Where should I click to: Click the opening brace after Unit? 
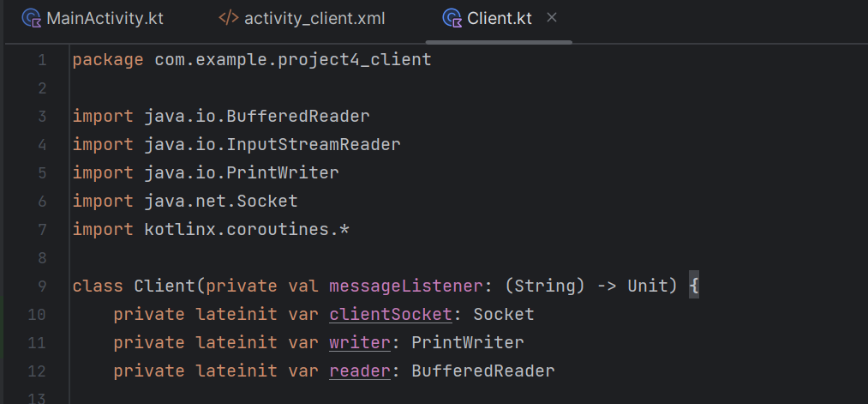[x=694, y=286]
